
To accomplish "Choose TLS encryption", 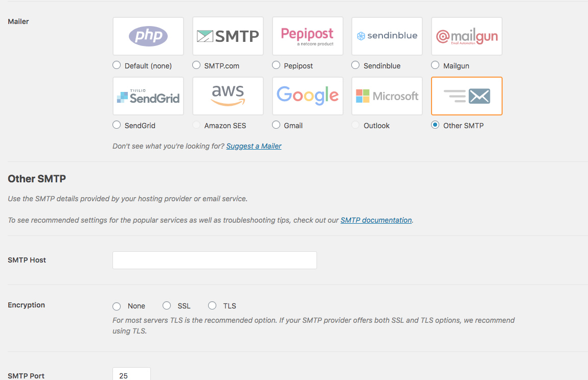I will point(212,306).
